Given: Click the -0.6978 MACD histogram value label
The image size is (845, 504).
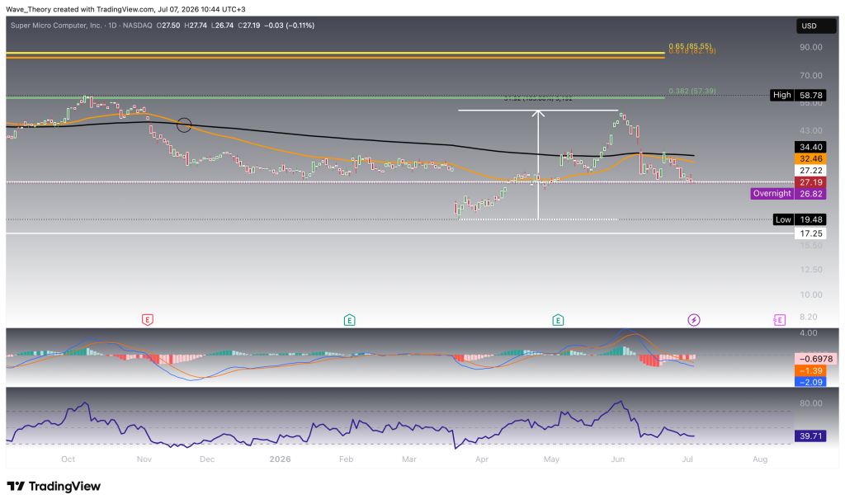Looking at the screenshot, I should pyautogui.click(x=816, y=359).
